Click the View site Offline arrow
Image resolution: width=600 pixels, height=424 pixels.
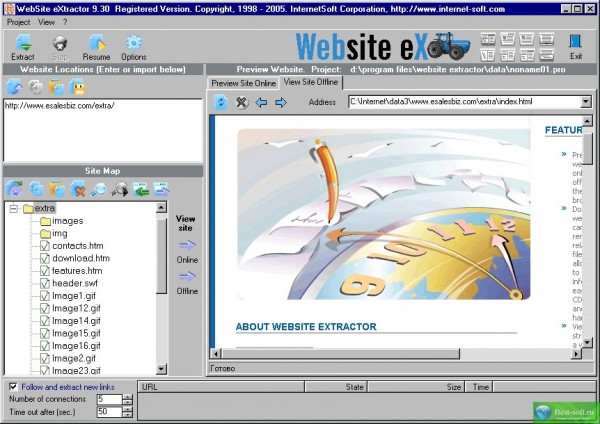pos(187,276)
